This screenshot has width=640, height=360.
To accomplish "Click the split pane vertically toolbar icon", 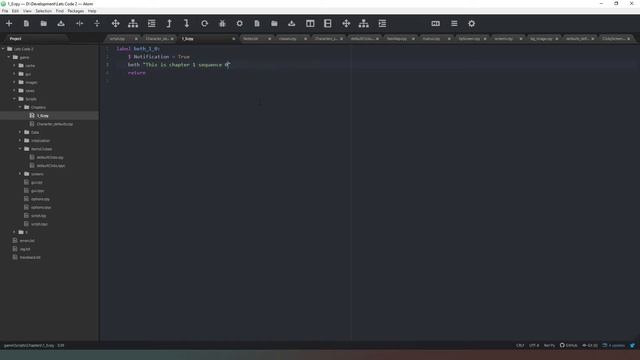I will tap(97, 24).
